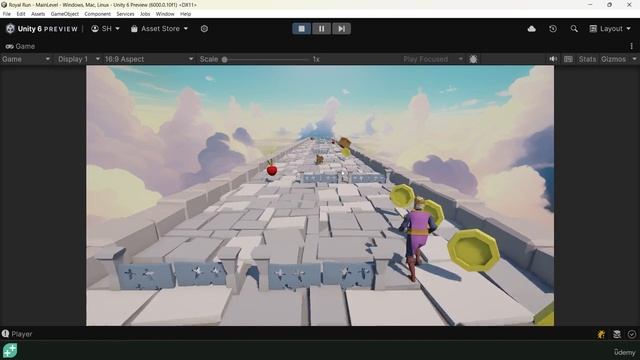Click the game viewport scene
The image size is (640, 360).
click(320, 196)
